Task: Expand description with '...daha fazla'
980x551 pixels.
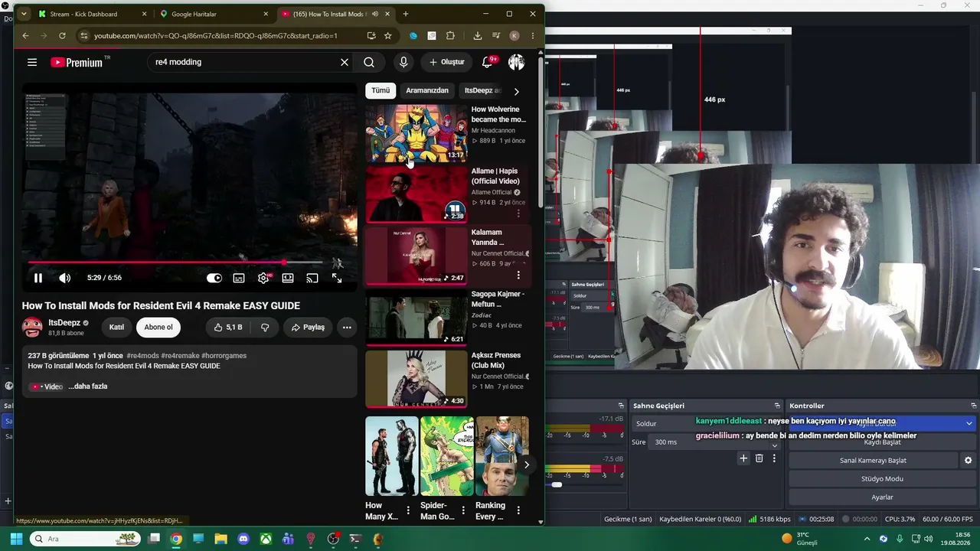Action: [88, 386]
